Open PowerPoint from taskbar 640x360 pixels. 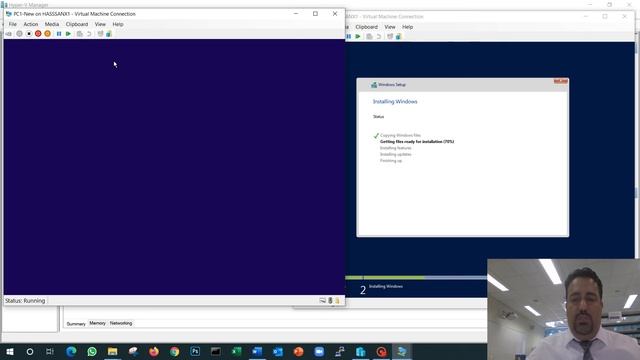click(298, 351)
